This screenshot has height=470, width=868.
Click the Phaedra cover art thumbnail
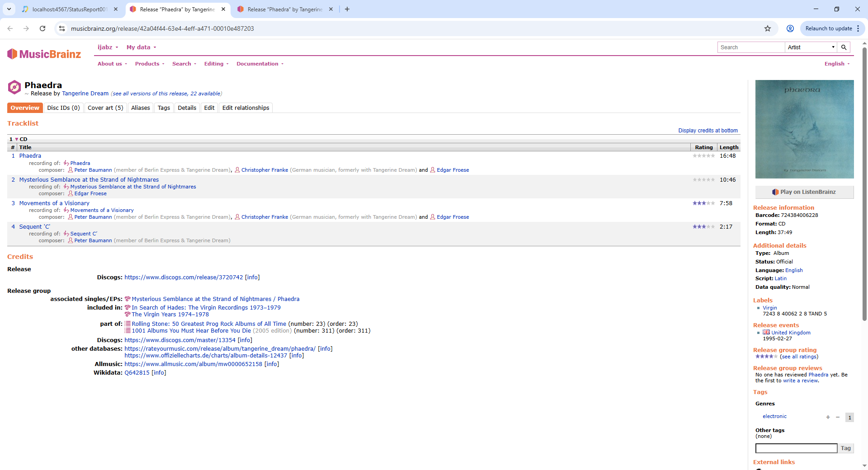pos(804,129)
